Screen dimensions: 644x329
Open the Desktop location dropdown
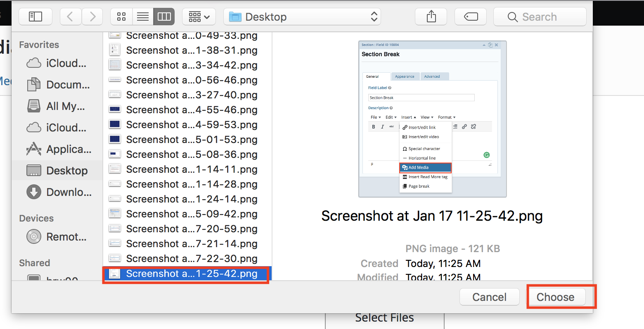[x=302, y=17]
